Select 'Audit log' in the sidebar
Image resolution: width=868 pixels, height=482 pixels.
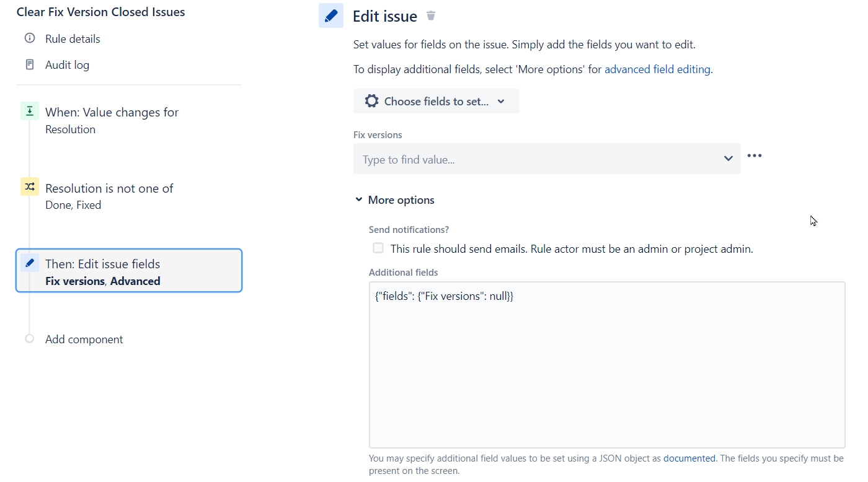68,64
